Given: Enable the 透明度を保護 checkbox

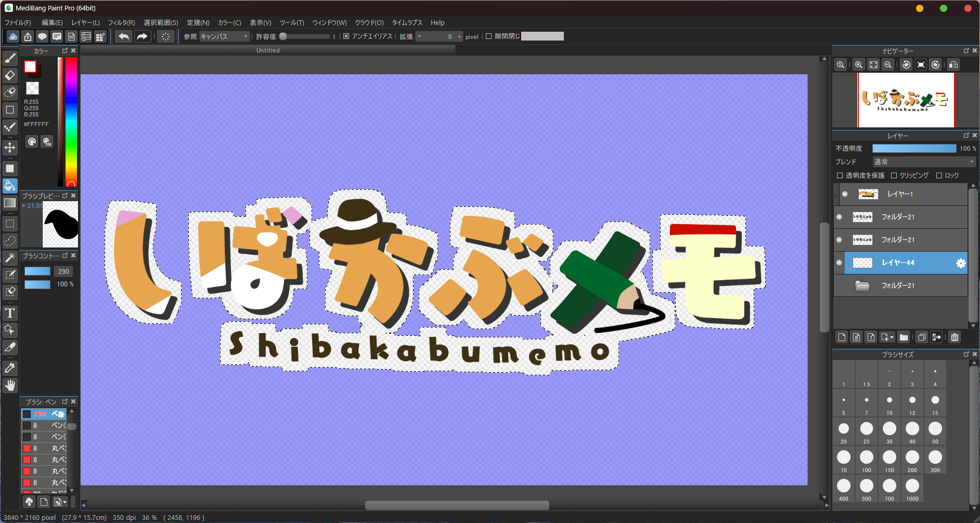Looking at the screenshot, I should pyautogui.click(x=840, y=176).
